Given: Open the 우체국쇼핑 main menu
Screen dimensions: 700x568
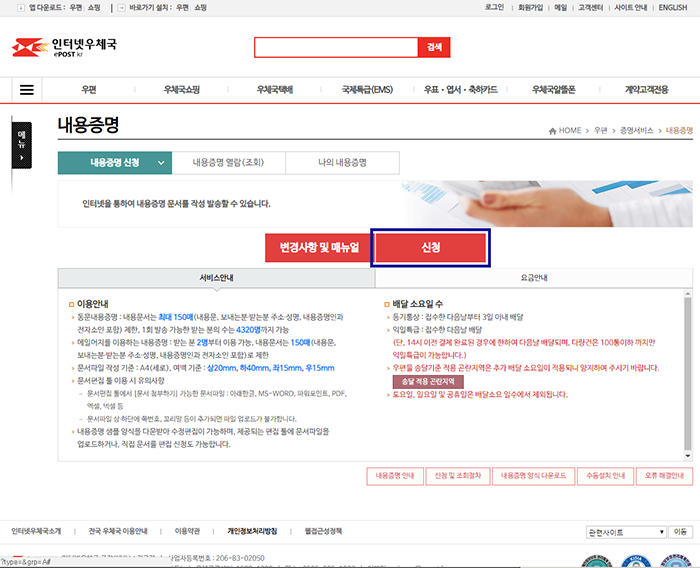Looking at the screenshot, I should click(181, 90).
